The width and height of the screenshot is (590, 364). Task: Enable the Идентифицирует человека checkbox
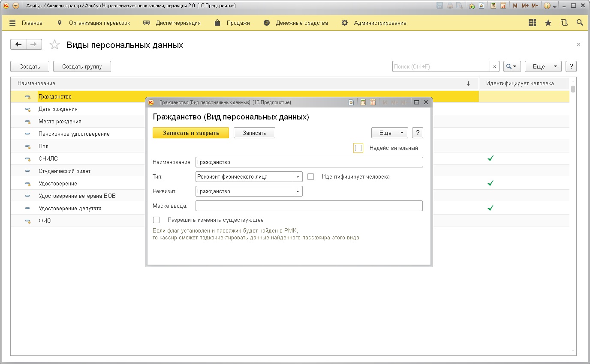tap(311, 176)
